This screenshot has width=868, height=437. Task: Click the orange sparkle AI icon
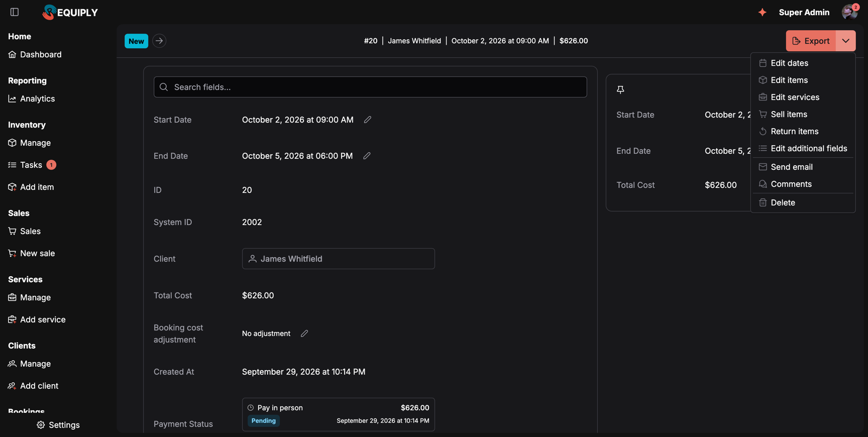[762, 12]
